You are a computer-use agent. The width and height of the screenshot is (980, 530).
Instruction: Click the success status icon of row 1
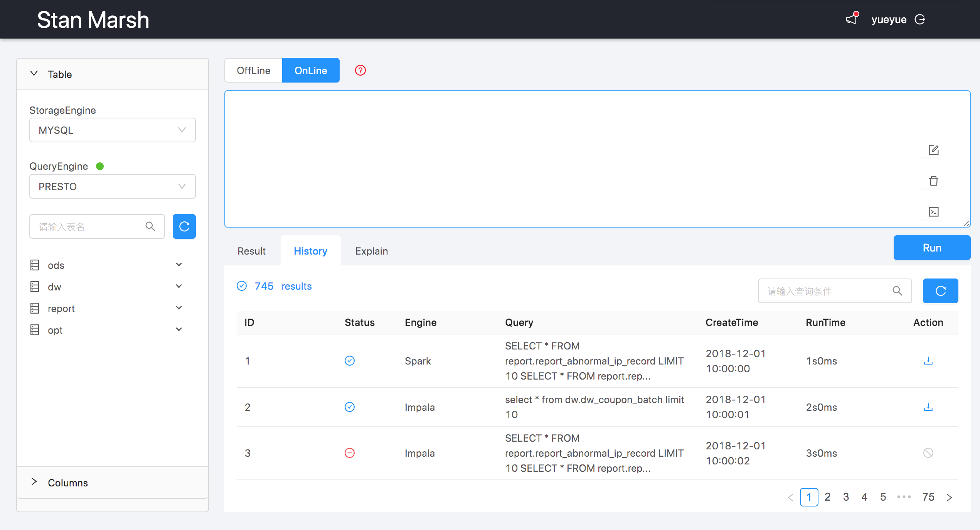point(350,361)
